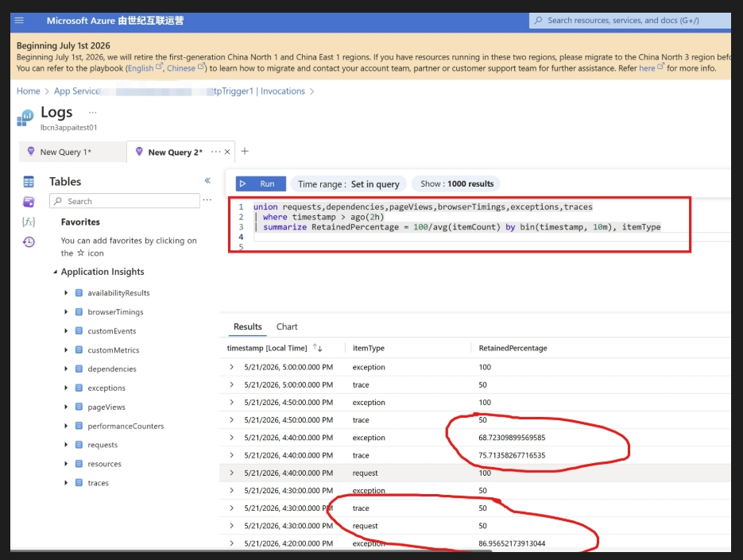Expand browserTimings table node
This screenshot has height=560, width=743.
point(66,311)
